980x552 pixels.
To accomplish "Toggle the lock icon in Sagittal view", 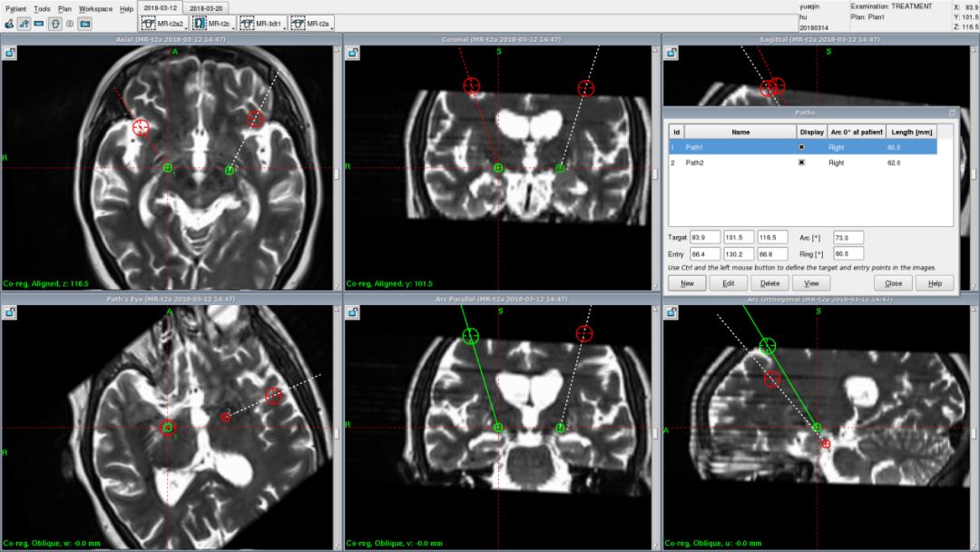I will click(671, 54).
